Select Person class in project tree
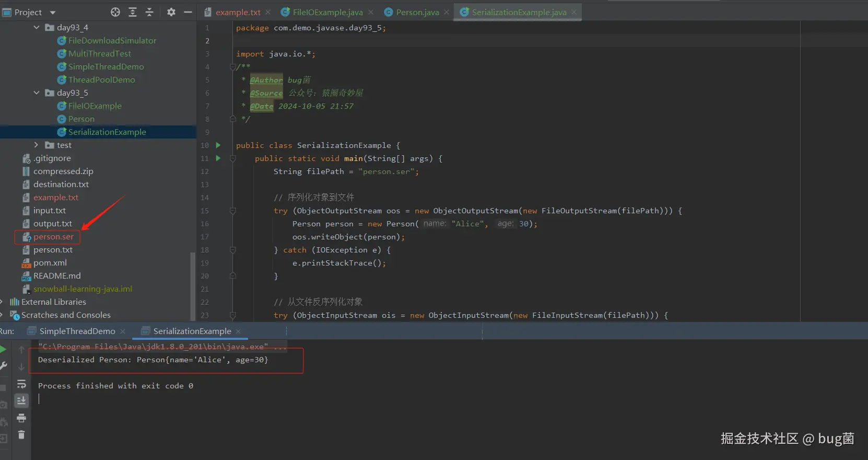The height and width of the screenshot is (460, 868). tap(81, 119)
